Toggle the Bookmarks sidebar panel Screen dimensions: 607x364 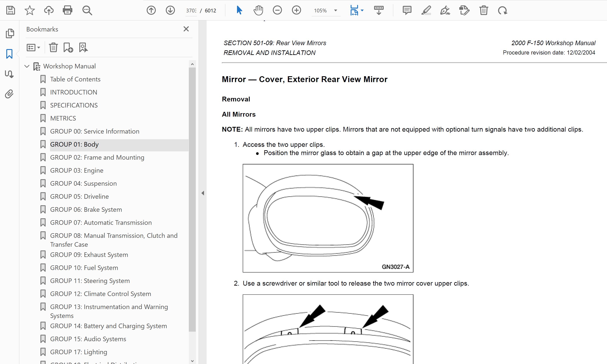tap(9, 54)
